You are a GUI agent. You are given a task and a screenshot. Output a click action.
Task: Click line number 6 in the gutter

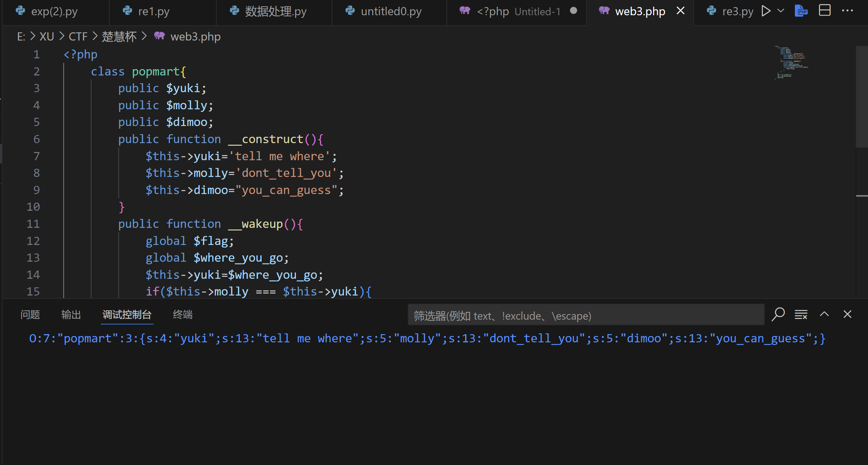pos(36,139)
